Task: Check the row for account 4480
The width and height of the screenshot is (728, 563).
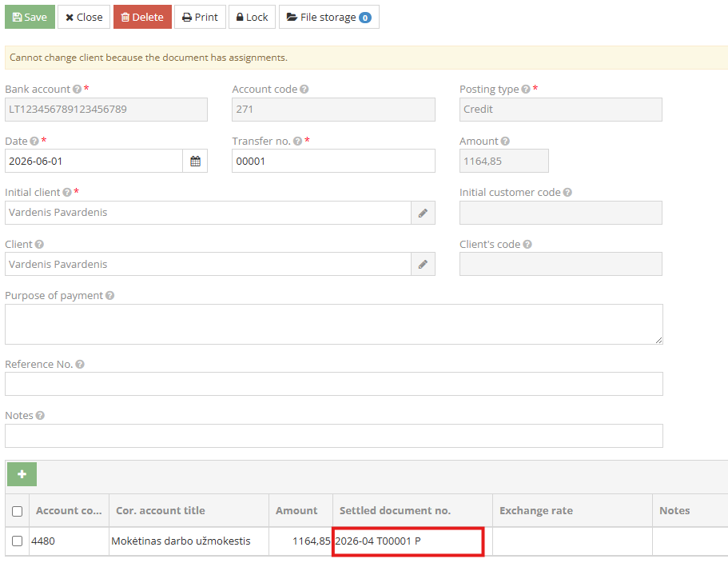Action: 17,541
